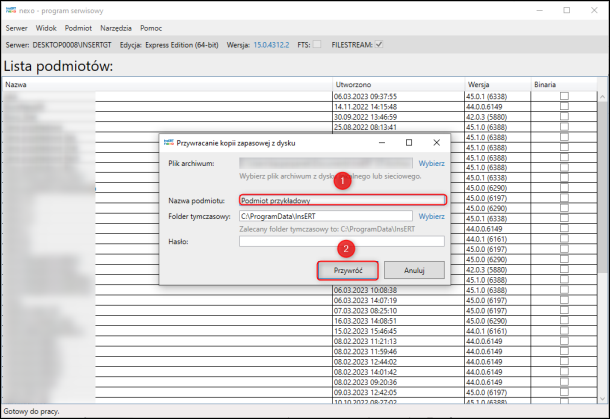Maximize the Przywracanie kopii zapasowej dialog
This screenshot has width=610, height=419.
pyautogui.click(x=409, y=142)
